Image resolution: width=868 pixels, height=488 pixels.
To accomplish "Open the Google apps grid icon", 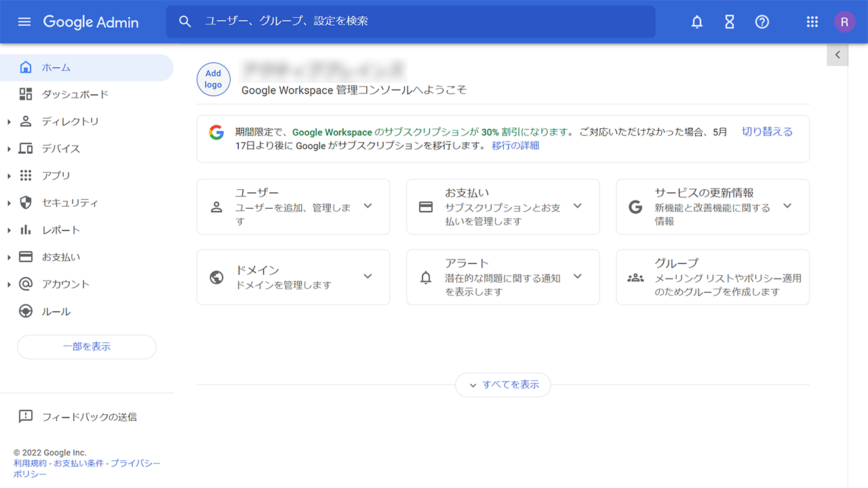I will [812, 22].
